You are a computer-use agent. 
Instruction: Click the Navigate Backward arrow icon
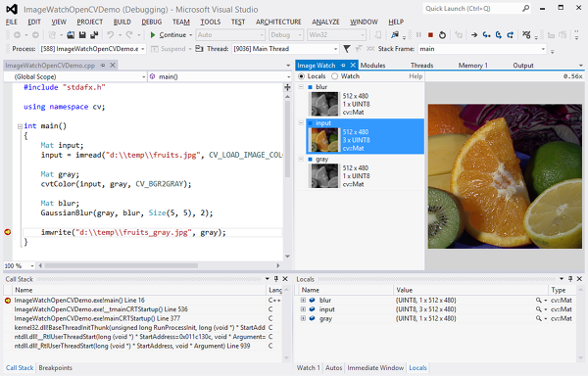(x=18, y=35)
